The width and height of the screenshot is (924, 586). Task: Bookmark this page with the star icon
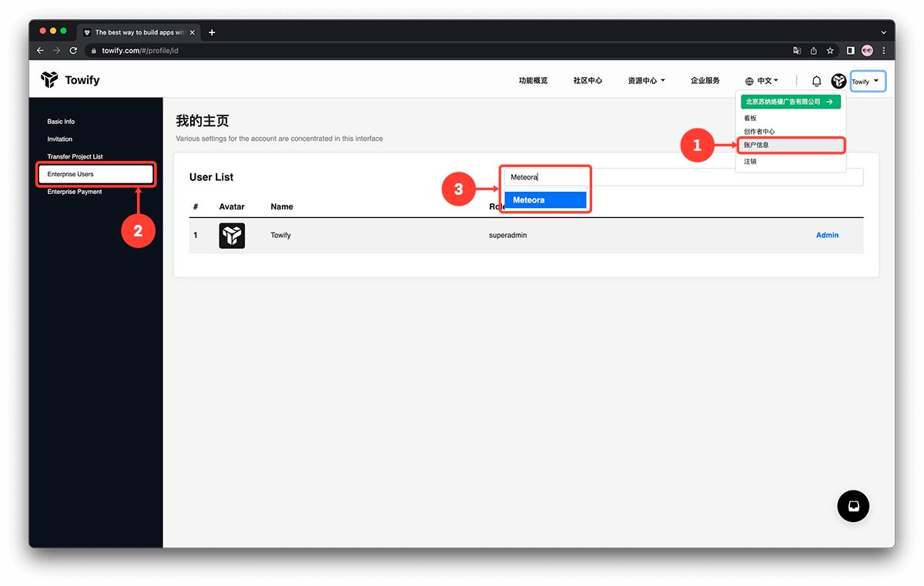(830, 51)
